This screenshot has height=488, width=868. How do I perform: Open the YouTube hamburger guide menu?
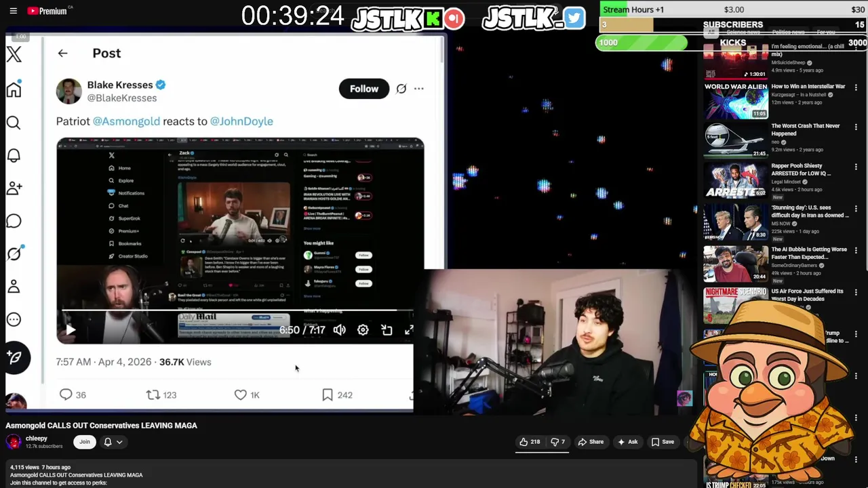pos(13,11)
